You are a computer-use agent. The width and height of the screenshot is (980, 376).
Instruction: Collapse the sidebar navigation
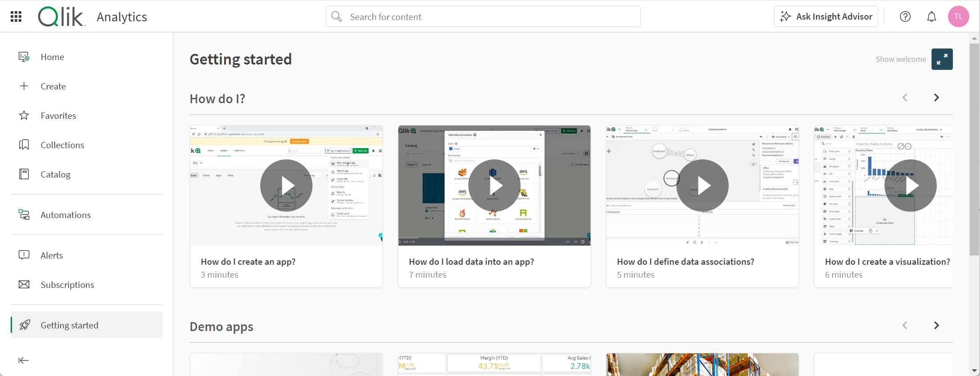pyautogui.click(x=24, y=360)
